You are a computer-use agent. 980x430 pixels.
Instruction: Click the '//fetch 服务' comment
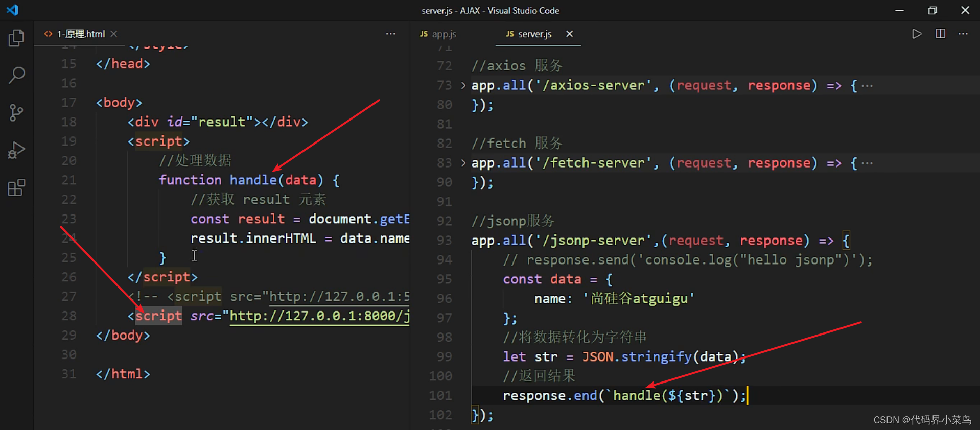tap(517, 144)
